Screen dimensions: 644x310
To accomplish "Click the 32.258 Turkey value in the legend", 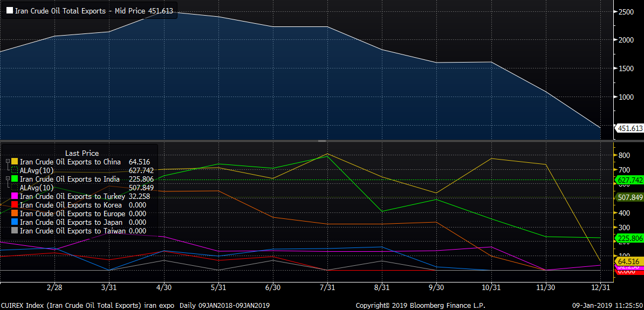I will click(140, 196).
